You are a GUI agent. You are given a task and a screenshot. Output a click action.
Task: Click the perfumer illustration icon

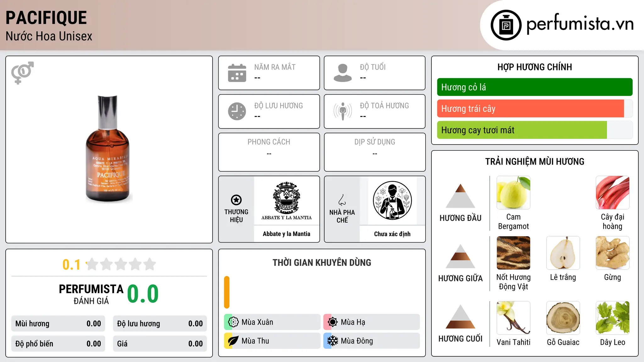point(392,200)
